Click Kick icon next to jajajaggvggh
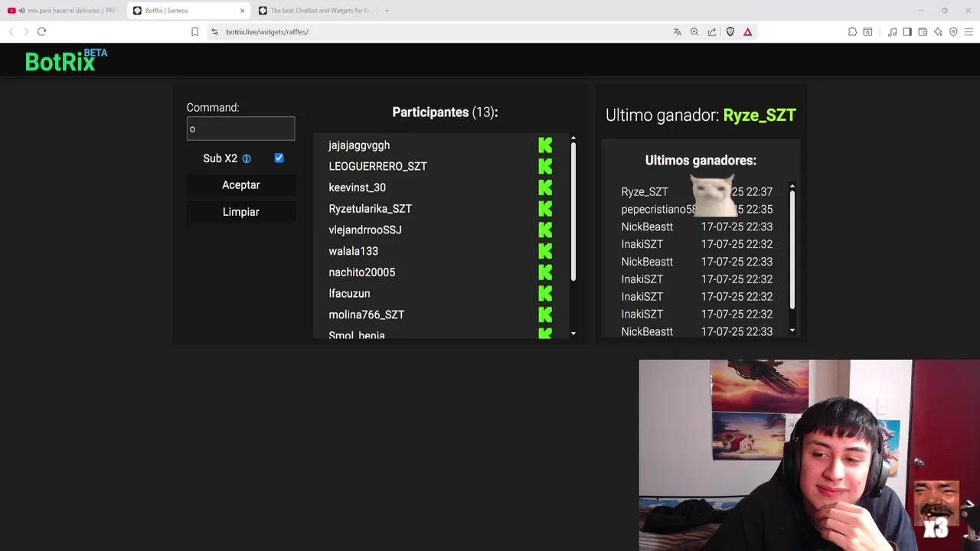This screenshot has width=980, height=551. click(545, 145)
